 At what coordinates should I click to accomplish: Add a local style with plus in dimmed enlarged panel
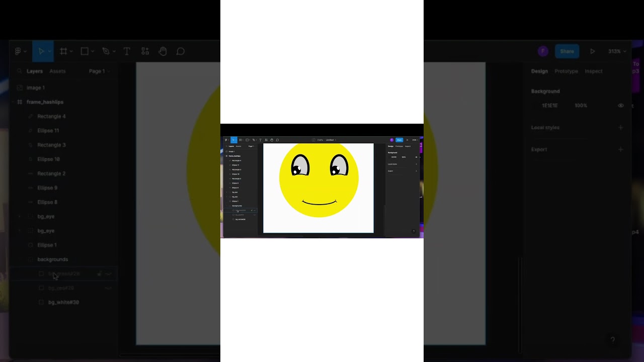click(x=620, y=128)
